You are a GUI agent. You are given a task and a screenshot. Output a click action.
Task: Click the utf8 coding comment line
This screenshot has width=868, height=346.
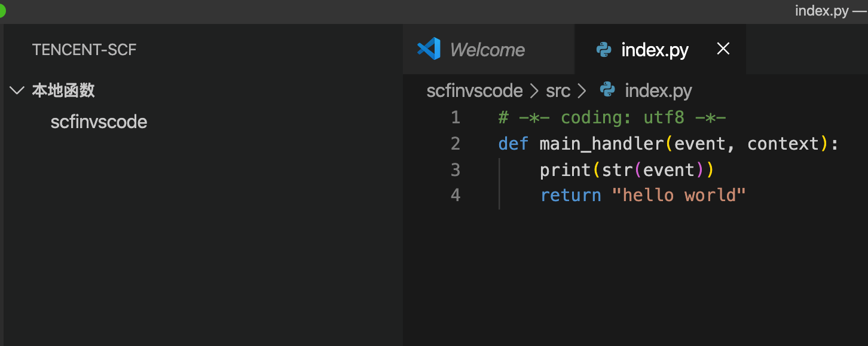pos(612,117)
